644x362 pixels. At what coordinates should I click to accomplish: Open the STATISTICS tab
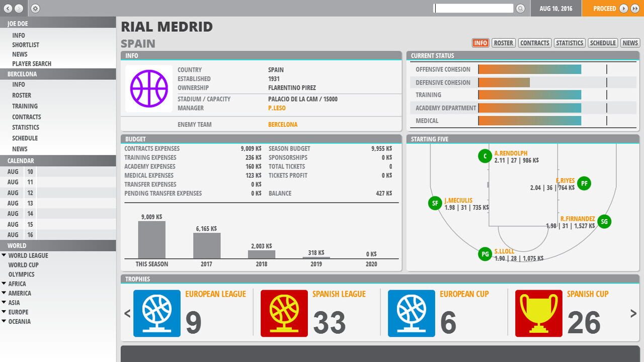[569, 43]
